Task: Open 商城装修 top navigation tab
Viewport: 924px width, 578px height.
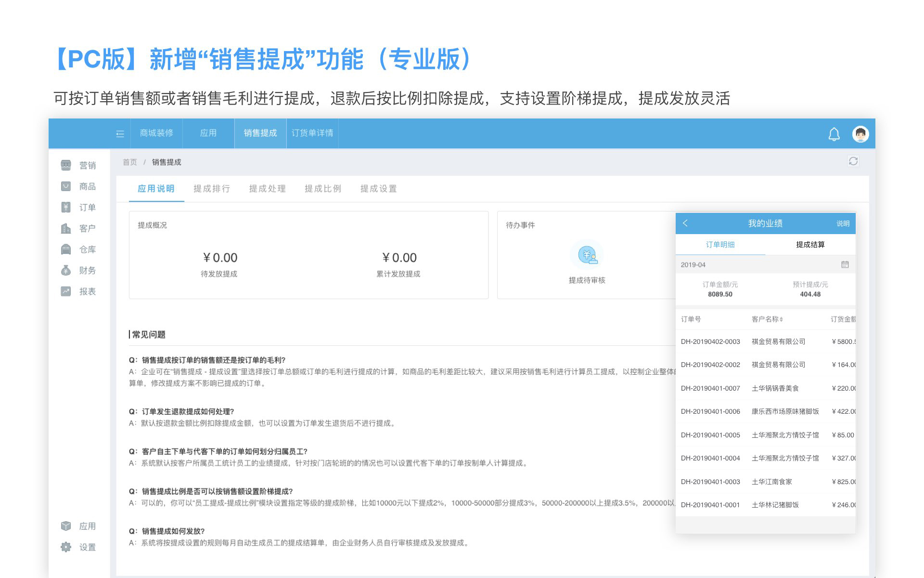Action: point(156,133)
